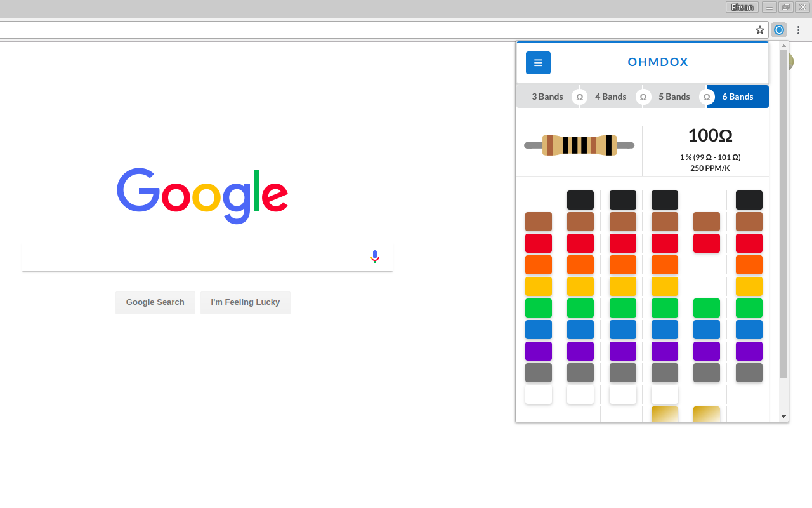Select the 6 Bands tab

point(738,97)
